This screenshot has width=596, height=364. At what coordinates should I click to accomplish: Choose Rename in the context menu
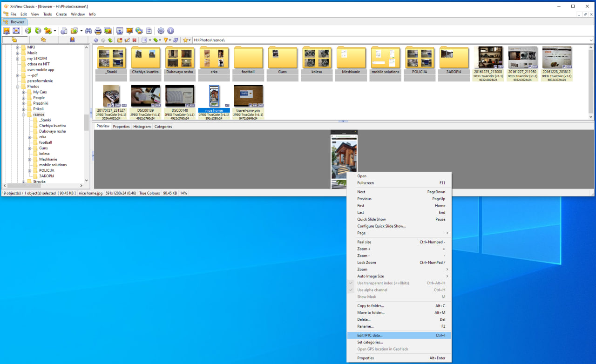coord(399,326)
